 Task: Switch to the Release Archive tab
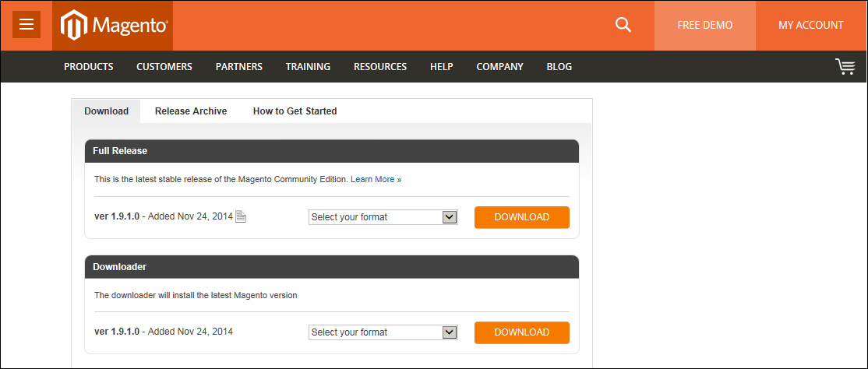click(x=191, y=111)
